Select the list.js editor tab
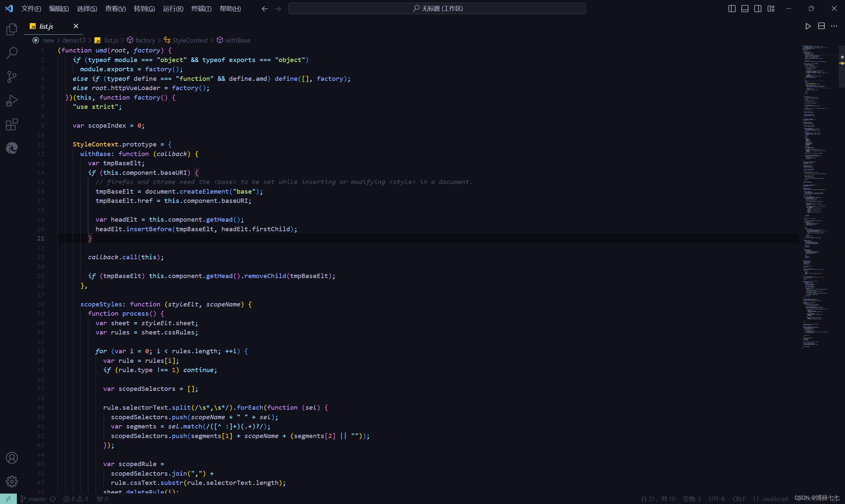The image size is (845, 504). click(46, 26)
